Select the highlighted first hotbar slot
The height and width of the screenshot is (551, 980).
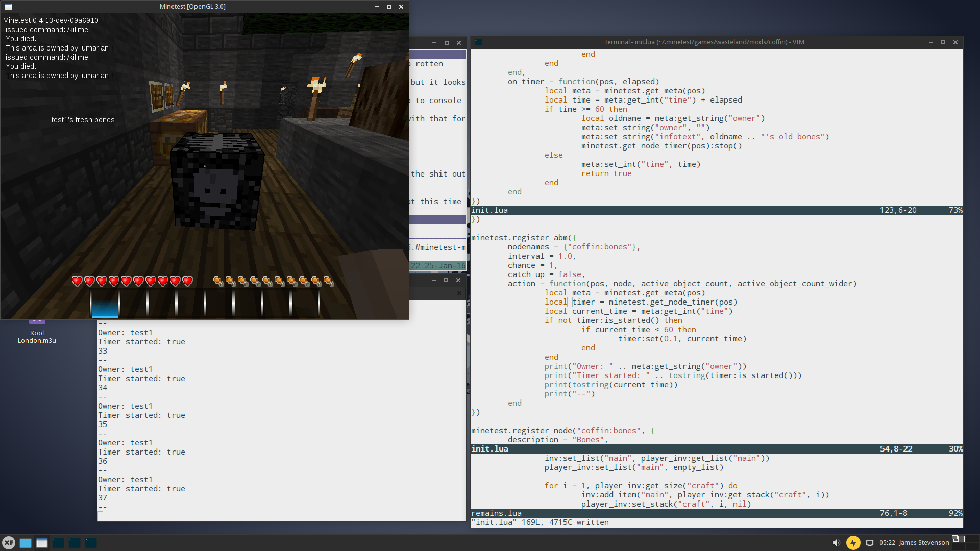click(x=105, y=304)
